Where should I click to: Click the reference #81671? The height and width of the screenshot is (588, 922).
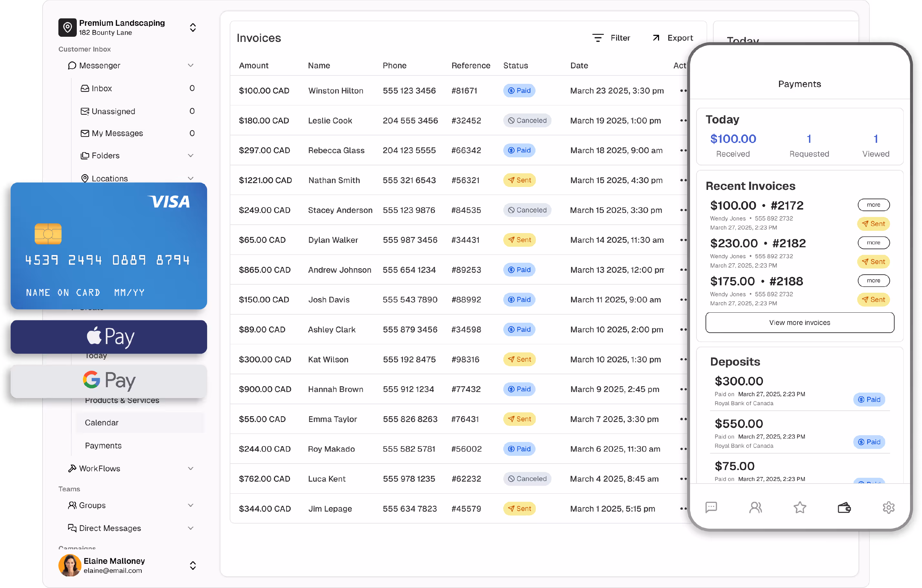464,91
